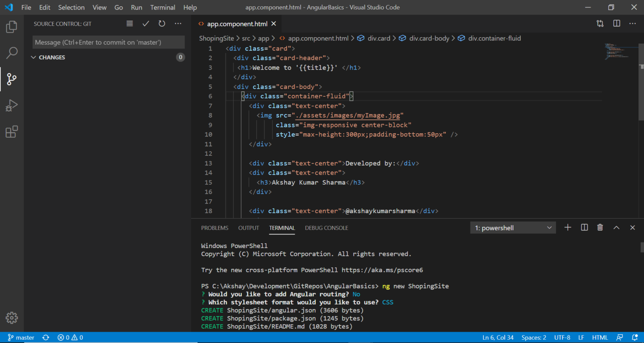Kill terminal using the trash icon
644x343 pixels.
click(x=600, y=227)
